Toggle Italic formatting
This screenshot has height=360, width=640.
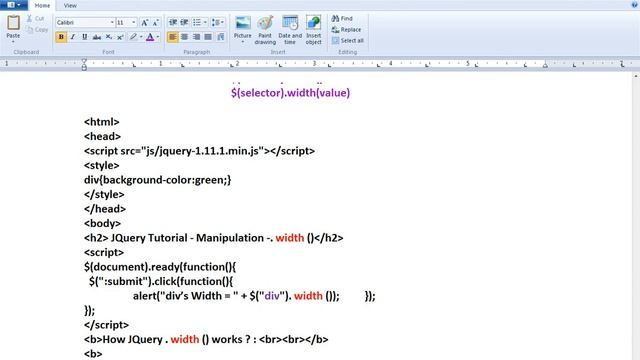tap(73, 37)
